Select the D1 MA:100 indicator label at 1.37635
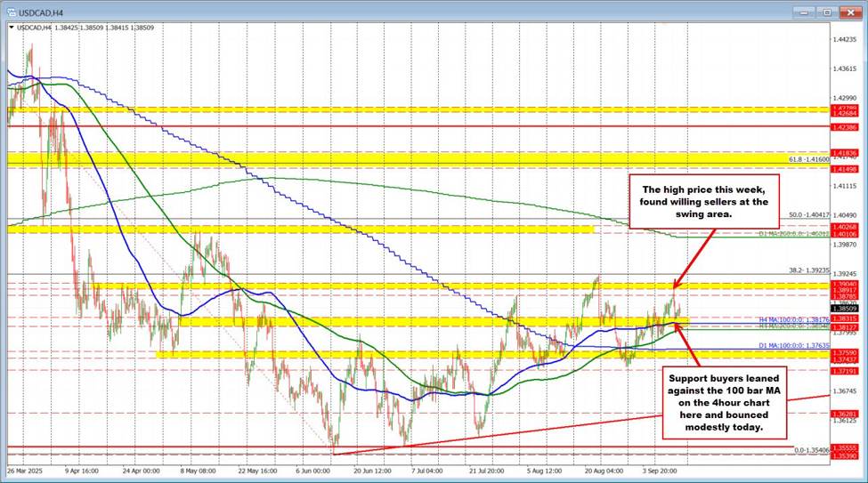 [x=792, y=344]
